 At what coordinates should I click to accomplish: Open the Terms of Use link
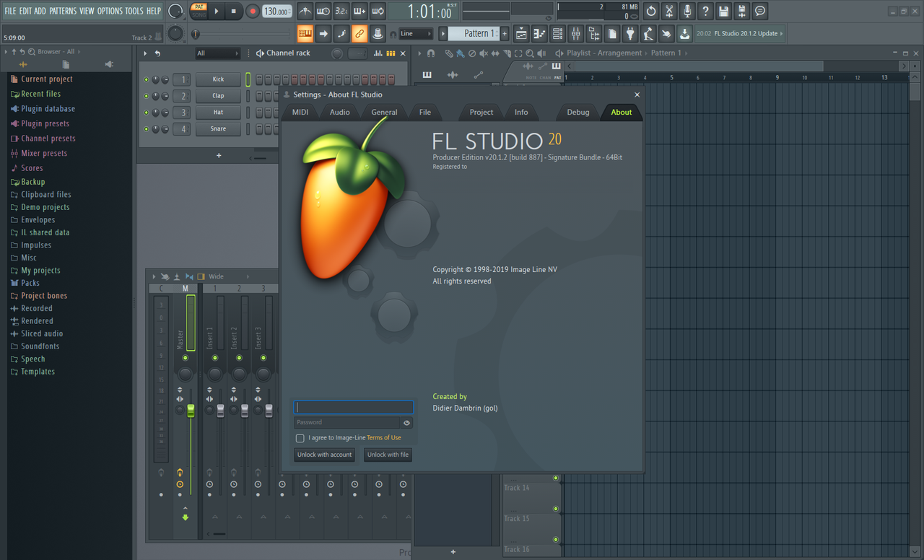pyautogui.click(x=384, y=438)
